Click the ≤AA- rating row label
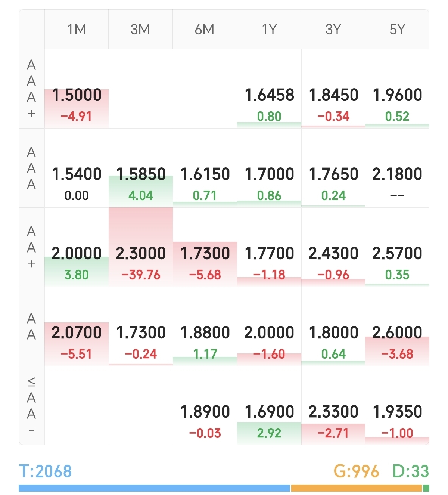The height and width of the screenshot is (495, 448). [32, 406]
